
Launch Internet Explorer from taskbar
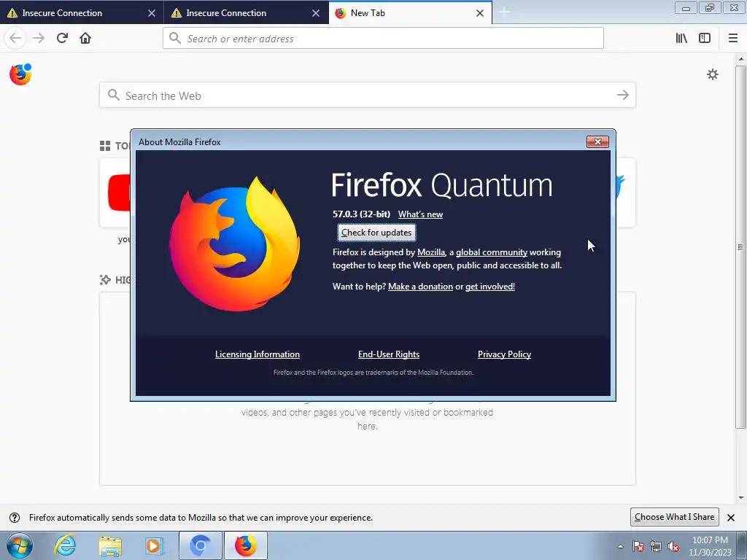tap(65, 545)
